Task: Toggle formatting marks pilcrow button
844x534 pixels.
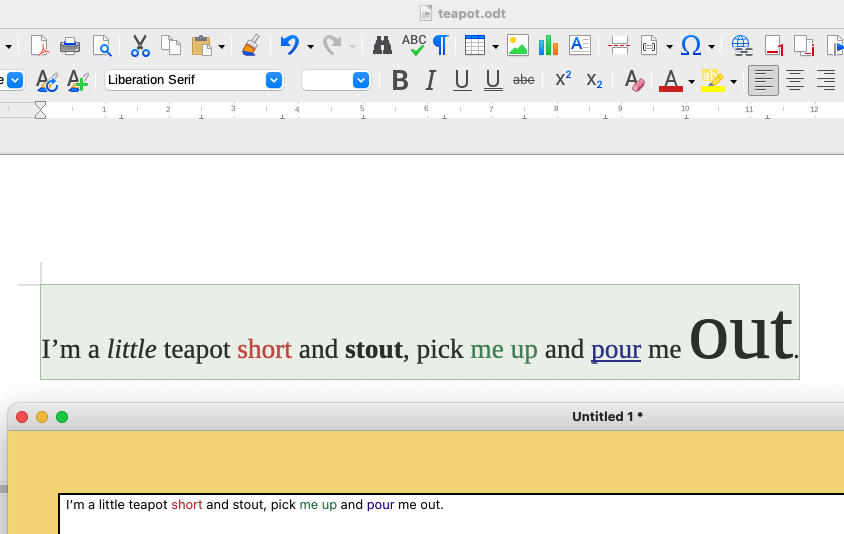Action: click(440, 45)
